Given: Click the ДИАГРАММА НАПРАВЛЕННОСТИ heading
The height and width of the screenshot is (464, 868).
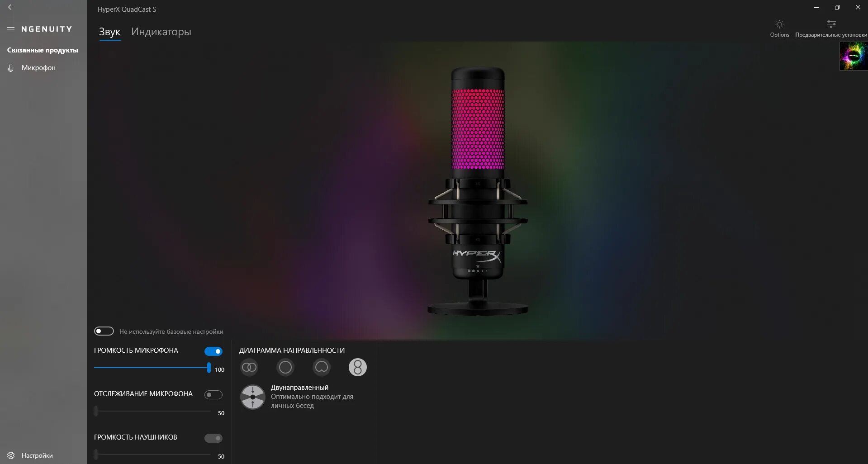Looking at the screenshot, I should [292, 350].
